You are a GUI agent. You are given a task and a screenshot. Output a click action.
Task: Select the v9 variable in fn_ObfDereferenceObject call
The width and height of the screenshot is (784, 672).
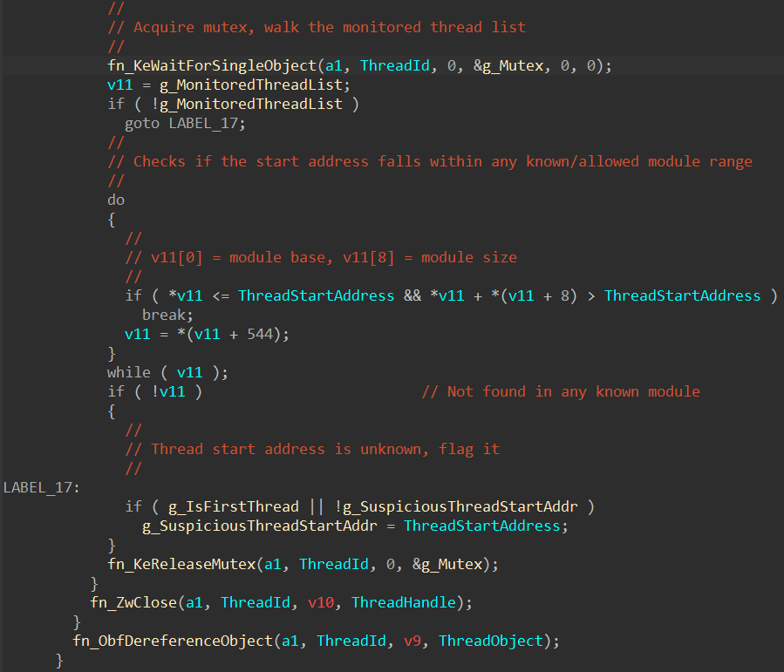pos(412,641)
